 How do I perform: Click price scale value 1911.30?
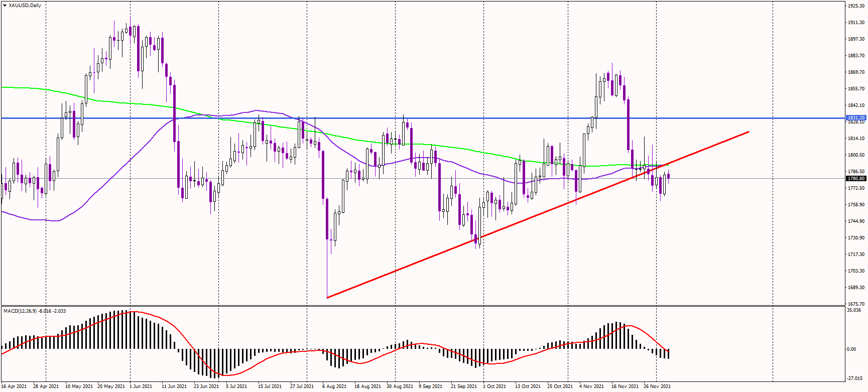click(856, 23)
